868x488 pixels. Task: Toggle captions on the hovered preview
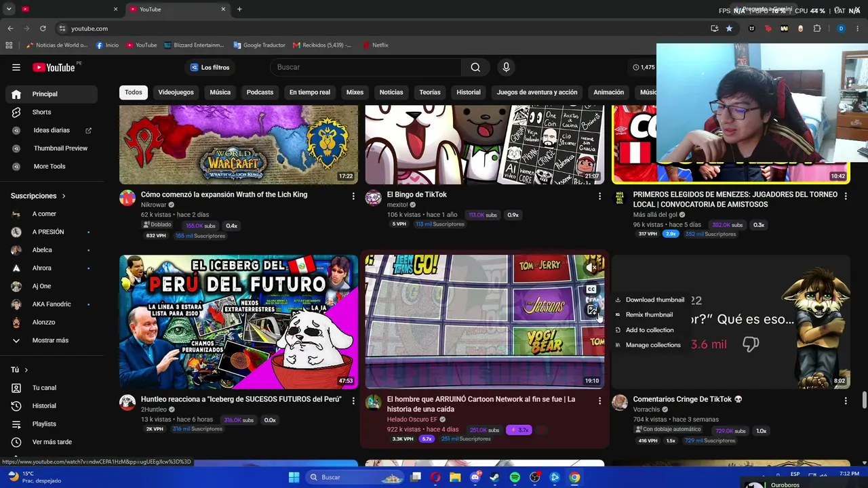coord(591,289)
